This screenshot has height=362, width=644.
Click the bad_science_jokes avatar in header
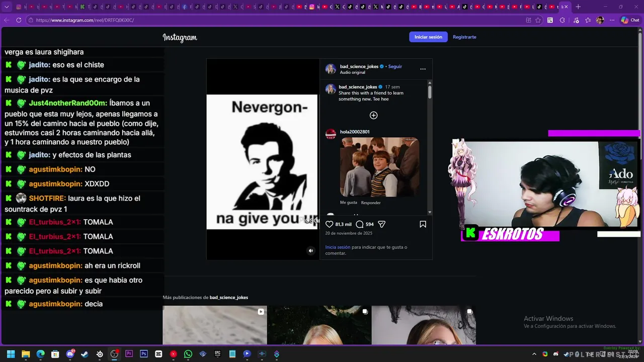[331, 69]
